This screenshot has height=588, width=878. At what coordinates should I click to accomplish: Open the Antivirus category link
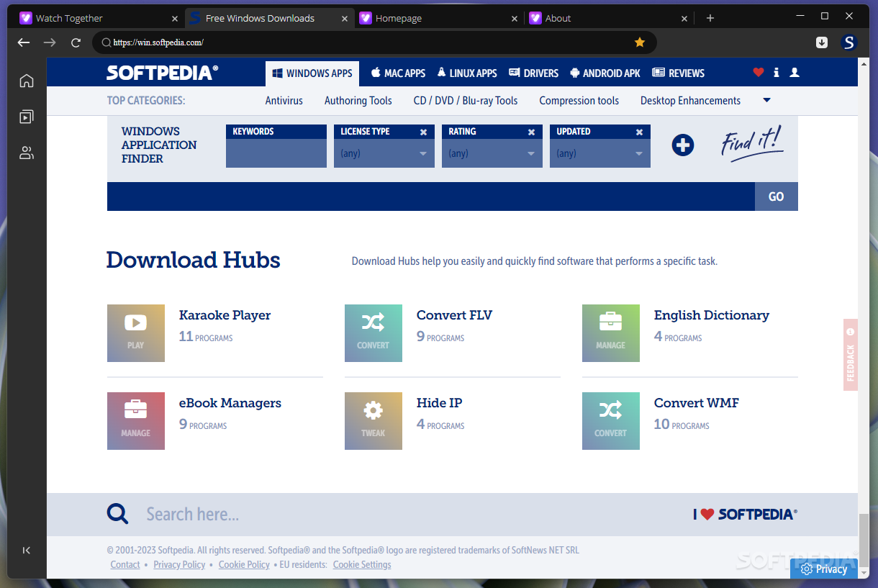click(284, 101)
